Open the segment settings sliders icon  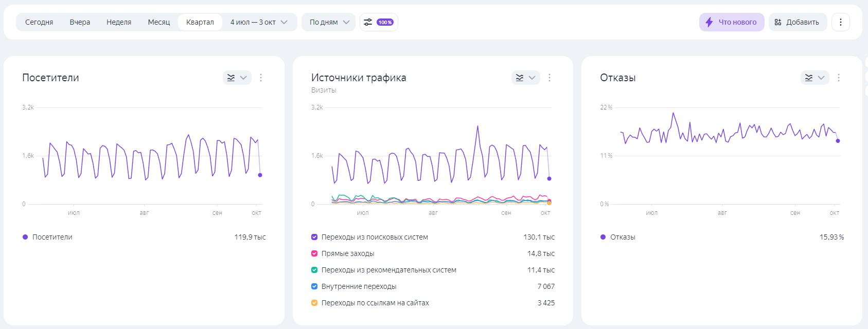pos(368,22)
